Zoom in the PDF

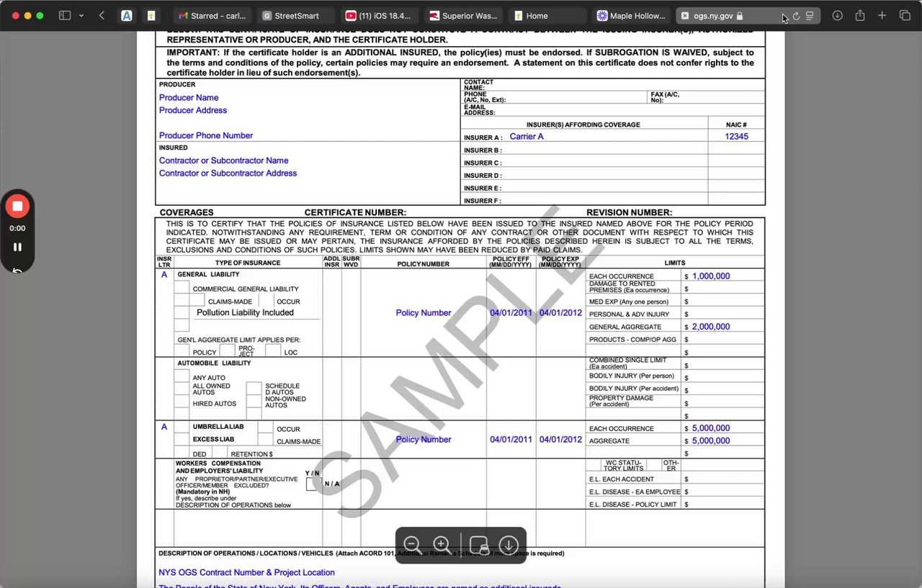[x=442, y=545]
